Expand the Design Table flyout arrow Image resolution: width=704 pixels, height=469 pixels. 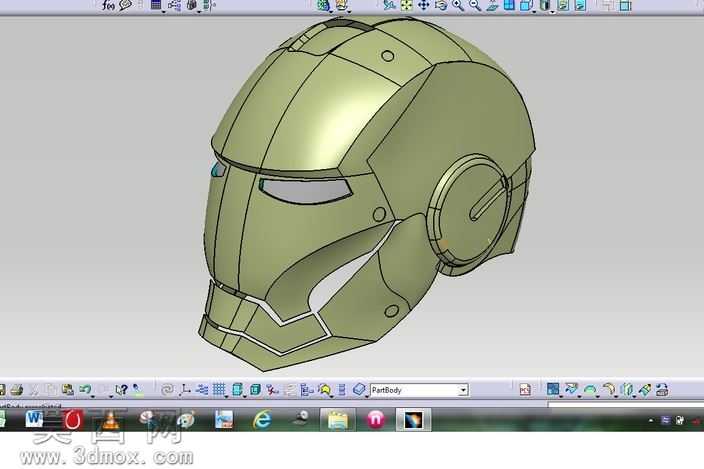[x=163, y=12]
